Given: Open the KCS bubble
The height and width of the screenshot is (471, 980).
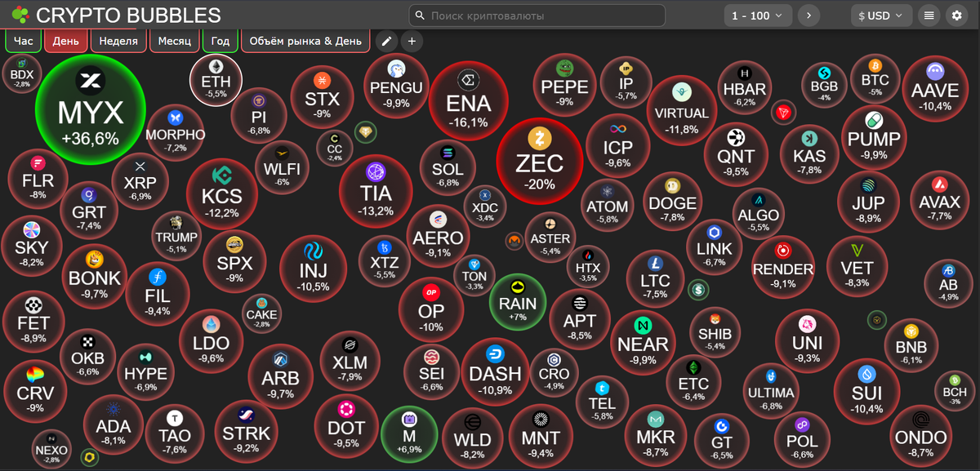Looking at the screenshot, I should pos(221,195).
